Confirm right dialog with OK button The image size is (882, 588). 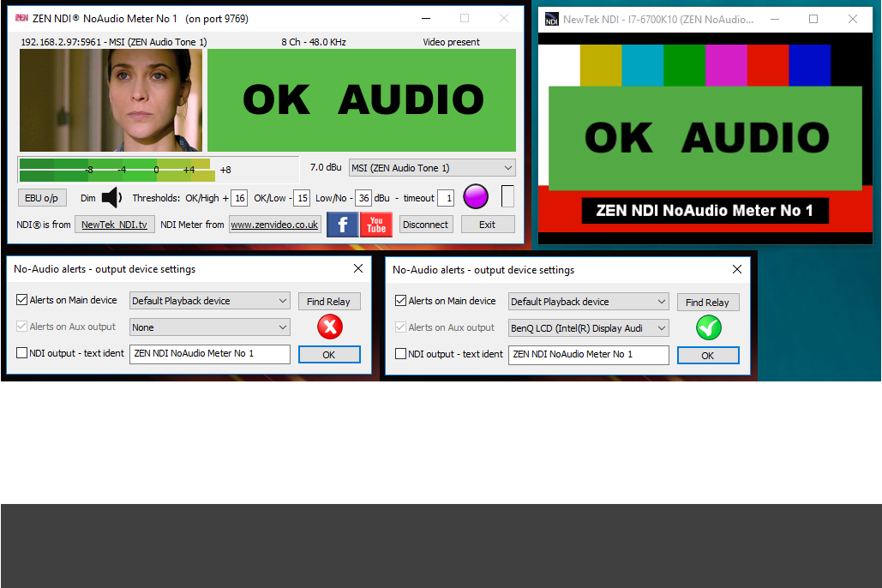708,356
